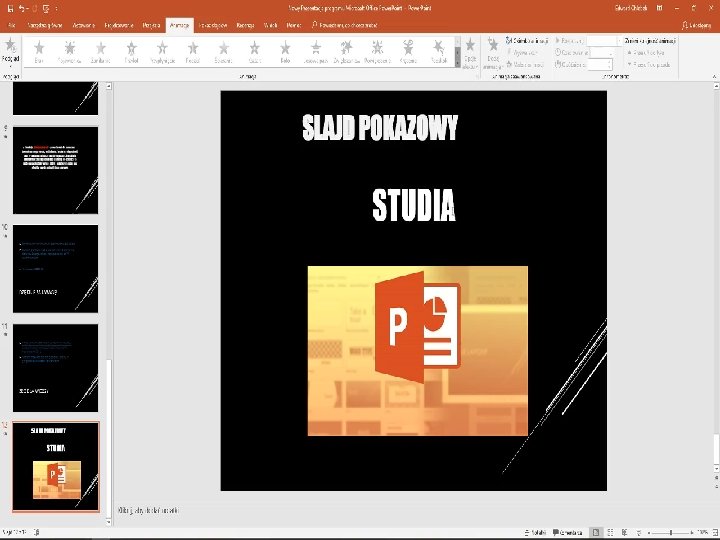Open the Początek (Start) dropdown box

tap(604, 41)
